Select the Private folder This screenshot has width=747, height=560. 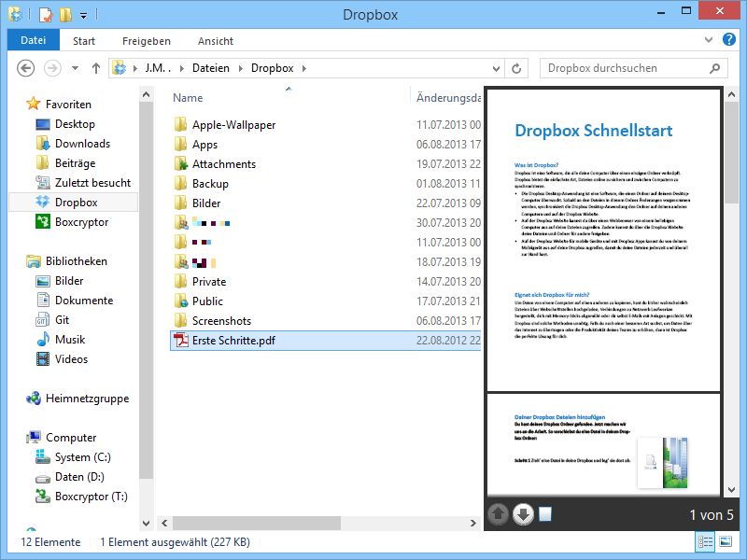[209, 282]
